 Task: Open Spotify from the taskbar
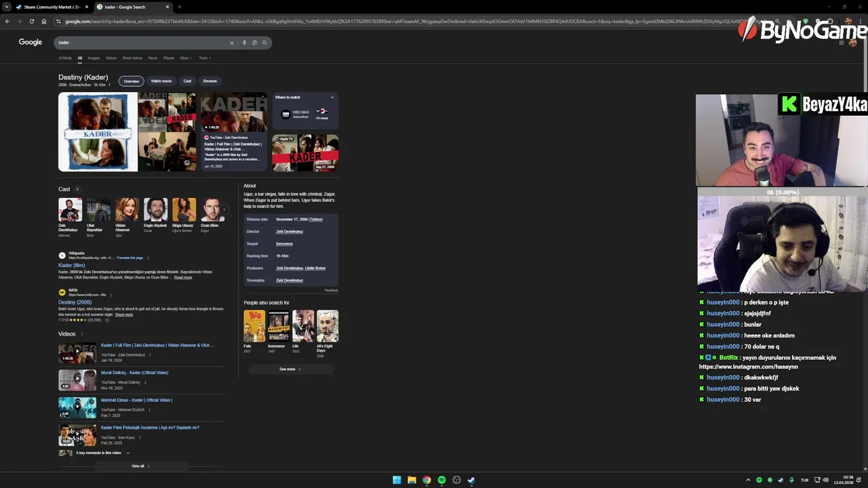(441, 480)
